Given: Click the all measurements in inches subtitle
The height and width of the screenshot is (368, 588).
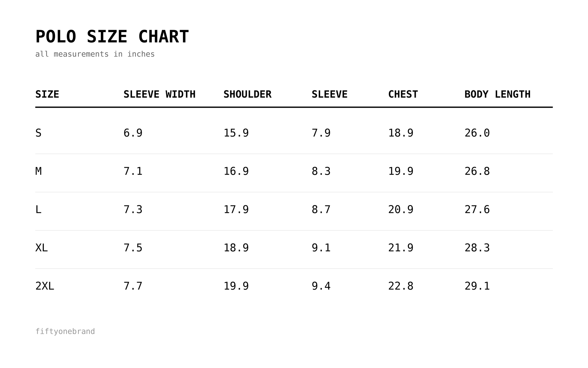Looking at the screenshot, I should pyautogui.click(x=95, y=54).
